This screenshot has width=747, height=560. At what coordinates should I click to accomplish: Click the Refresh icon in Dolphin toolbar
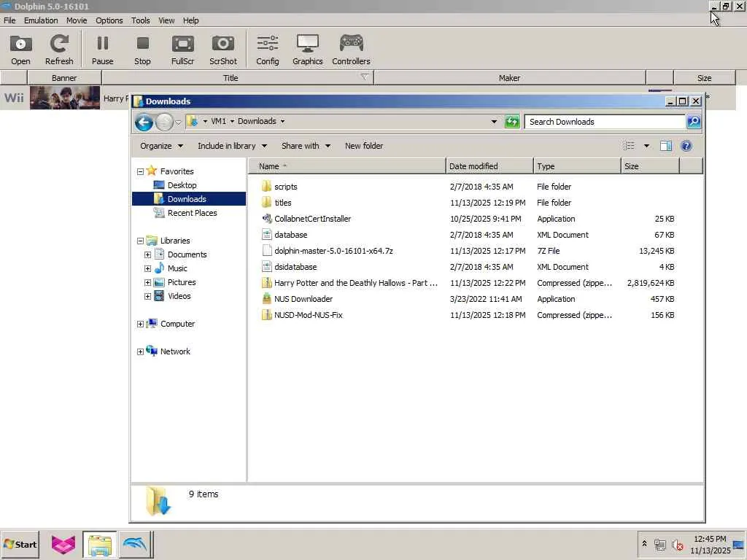(x=59, y=44)
